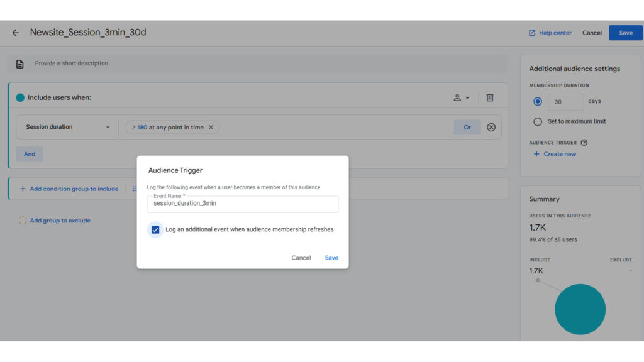Open the Session duration dropdown
The height and width of the screenshot is (362, 644).
click(x=68, y=127)
